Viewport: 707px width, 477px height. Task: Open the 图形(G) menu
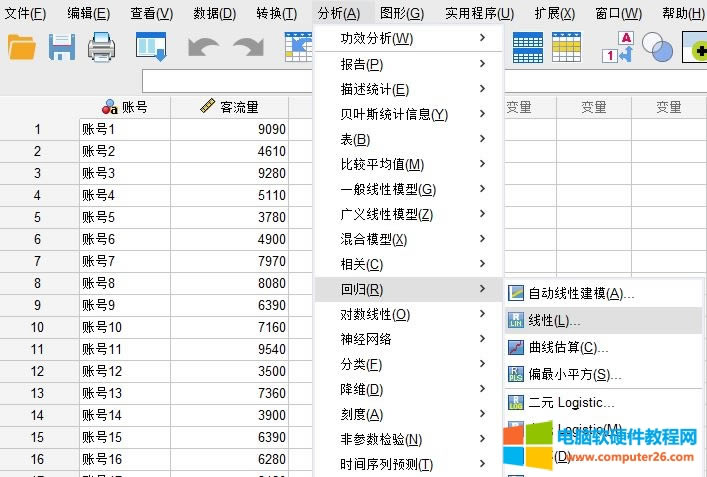(401, 13)
